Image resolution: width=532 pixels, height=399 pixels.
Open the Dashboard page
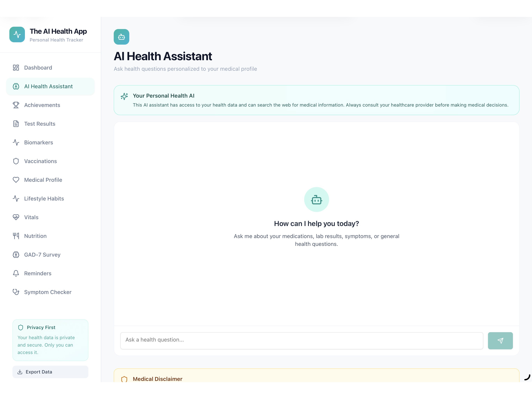tap(50, 68)
